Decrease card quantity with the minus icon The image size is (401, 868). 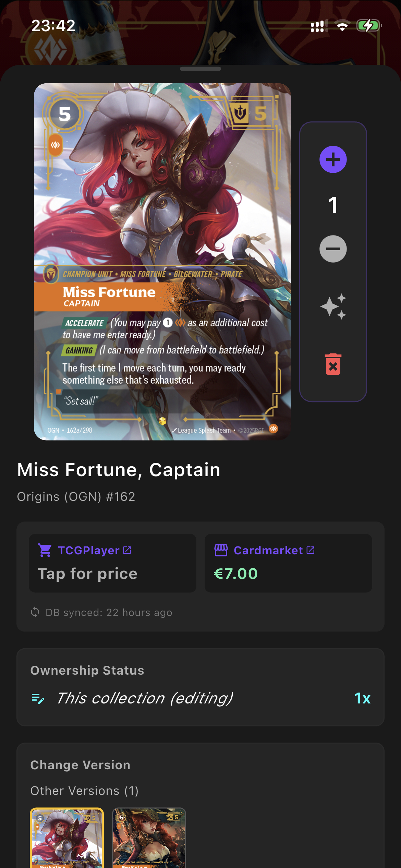pos(333,249)
